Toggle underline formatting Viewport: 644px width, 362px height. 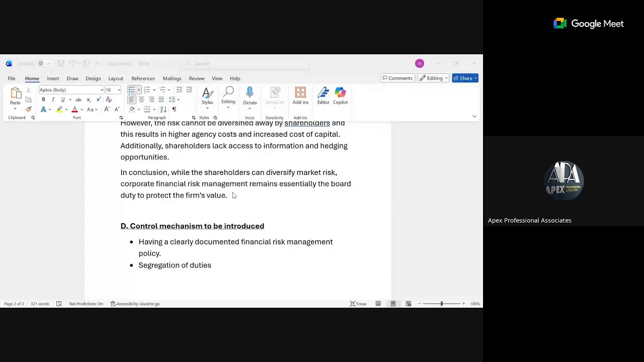63,100
